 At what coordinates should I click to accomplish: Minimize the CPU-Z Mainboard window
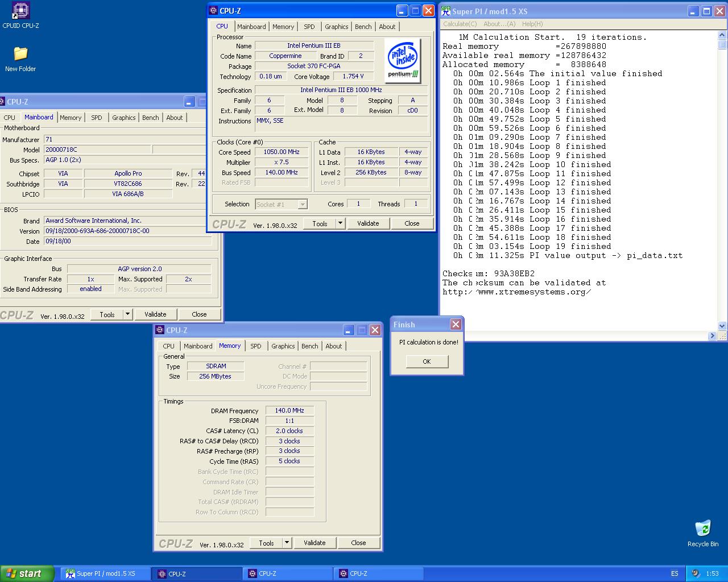[x=189, y=102]
